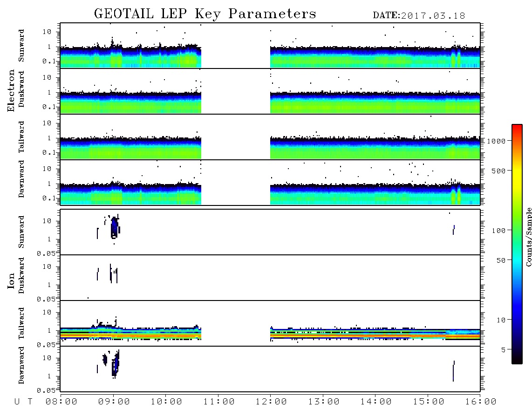Click the Ion Dawnward blue burst near 09:00
Viewport: 532px width, 410px height.
[x=116, y=364]
